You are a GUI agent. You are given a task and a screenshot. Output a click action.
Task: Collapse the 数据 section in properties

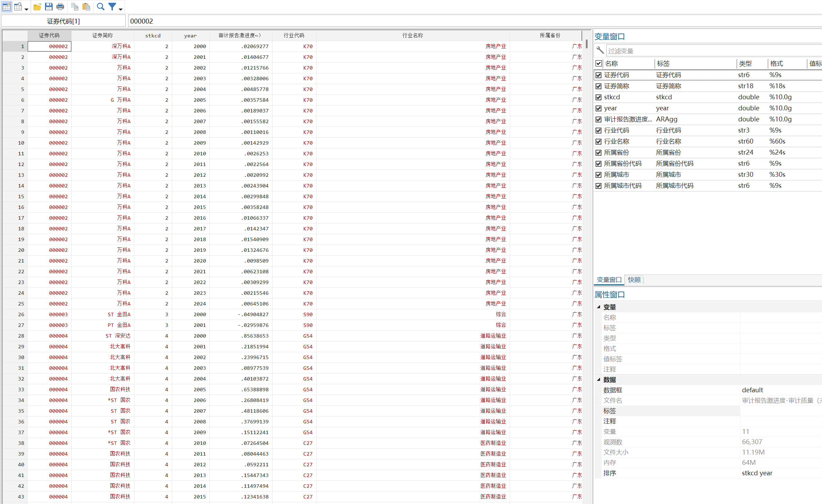[599, 379]
